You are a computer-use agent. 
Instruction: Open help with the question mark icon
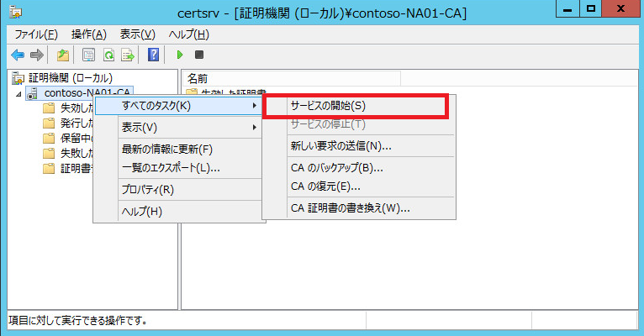pyautogui.click(x=153, y=55)
